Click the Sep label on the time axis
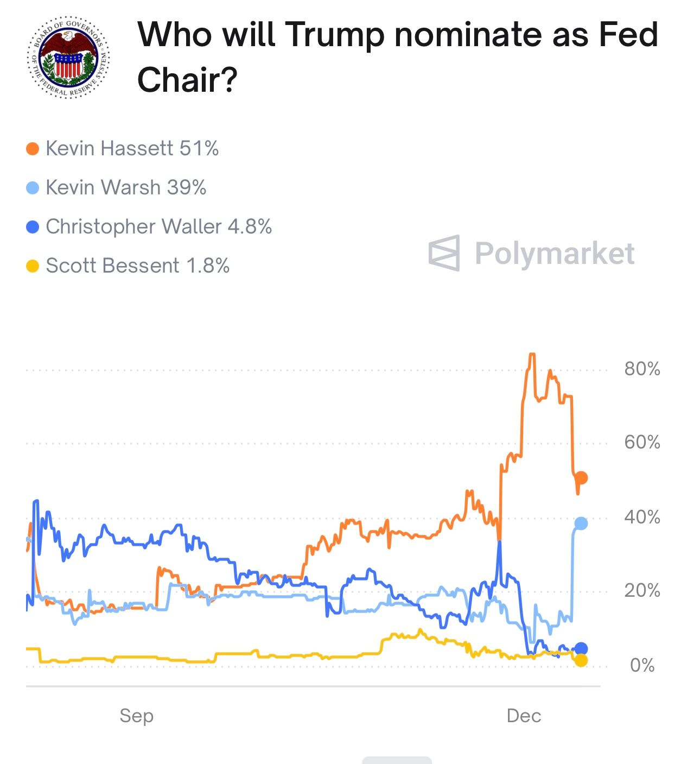700x764 pixels. pyautogui.click(x=137, y=716)
